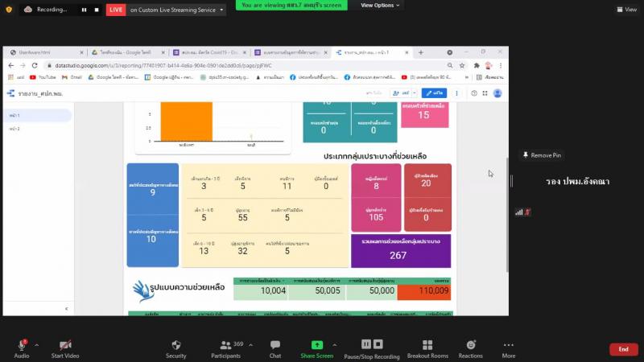Stop recording using top square button
644x362 pixels.
pyautogui.click(x=97, y=10)
